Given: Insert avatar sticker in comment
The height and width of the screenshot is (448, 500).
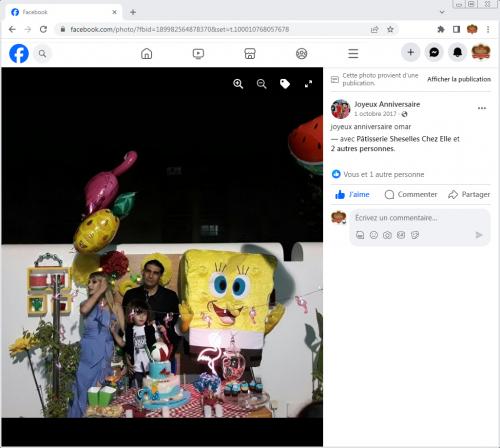Looking at the screenshot, I should click(360, 235).
